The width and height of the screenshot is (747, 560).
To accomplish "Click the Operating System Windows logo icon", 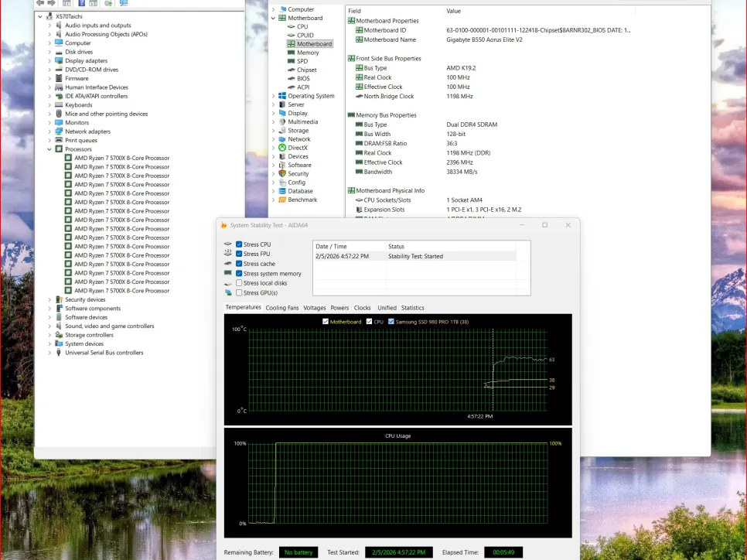I will [282, 96].
